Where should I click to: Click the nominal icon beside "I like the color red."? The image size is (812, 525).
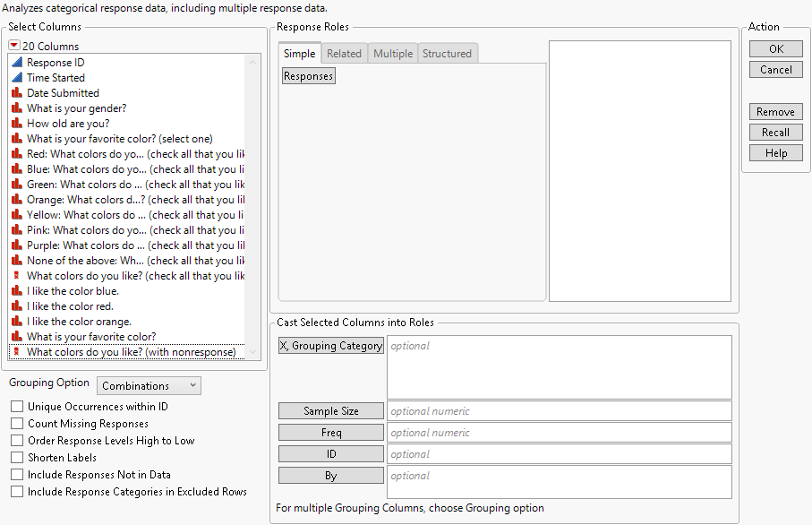coord(17,306)
